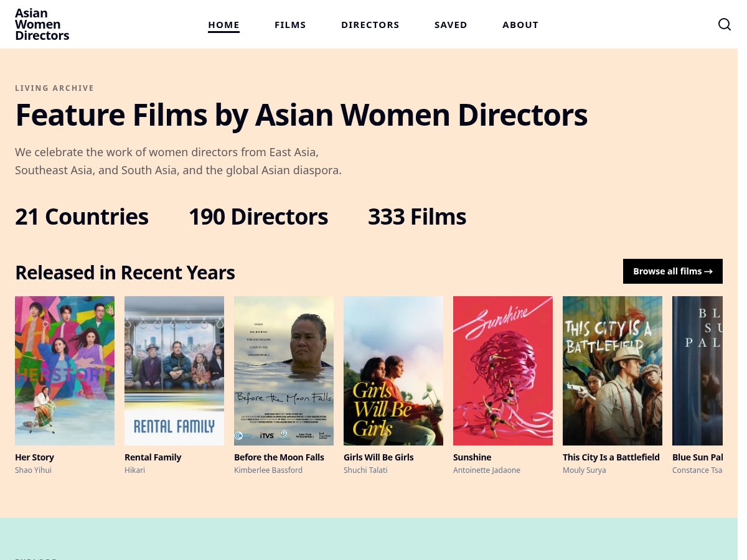Click director name Antoinette Jadaone
The image size is (747, 560).
pos(487,470)
